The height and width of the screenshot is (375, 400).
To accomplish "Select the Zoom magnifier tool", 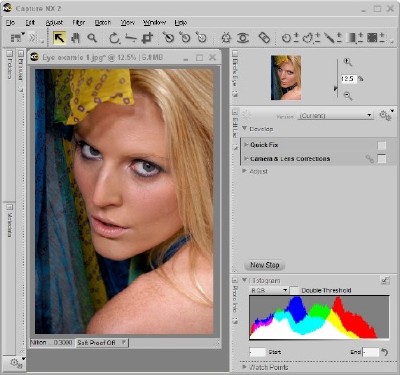I will [x=92, y=38].
